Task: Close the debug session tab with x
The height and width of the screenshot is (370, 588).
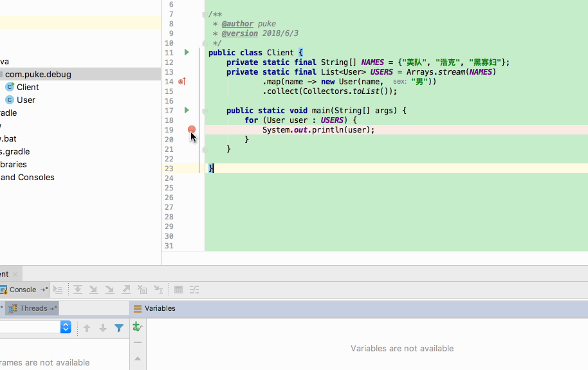Action: [x=15, y=274]
